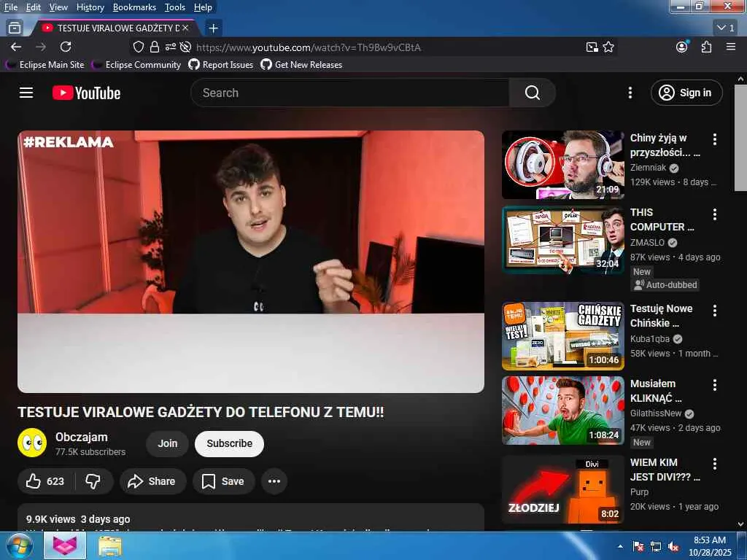Save the video to a playlist
This screenshot has height=560, width=747.
tap(223, 481)
